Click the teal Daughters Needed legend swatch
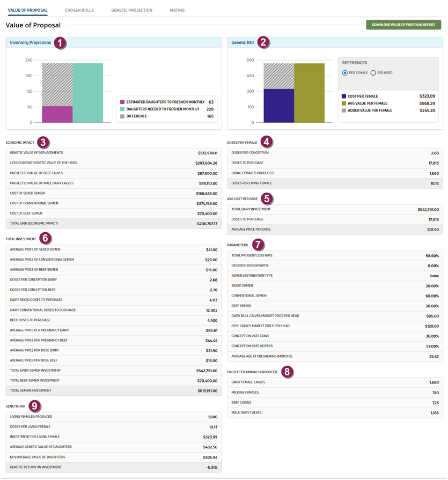 (122, 109)
